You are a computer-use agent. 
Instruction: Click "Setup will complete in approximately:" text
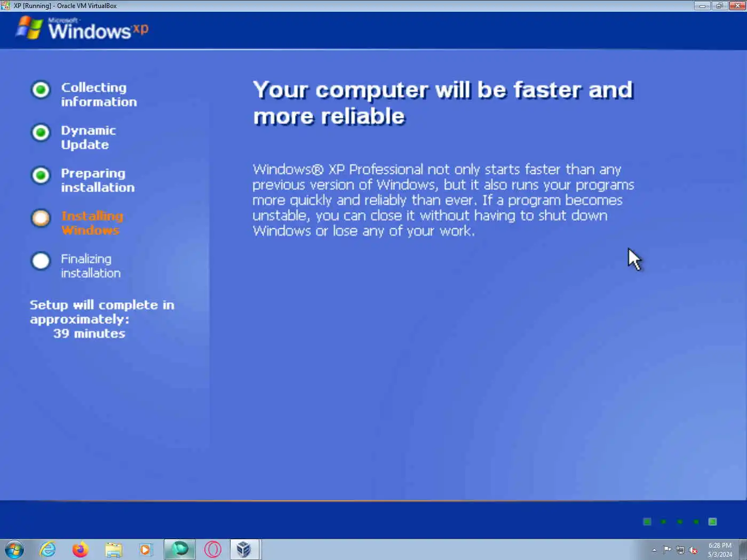click(102, 312)
